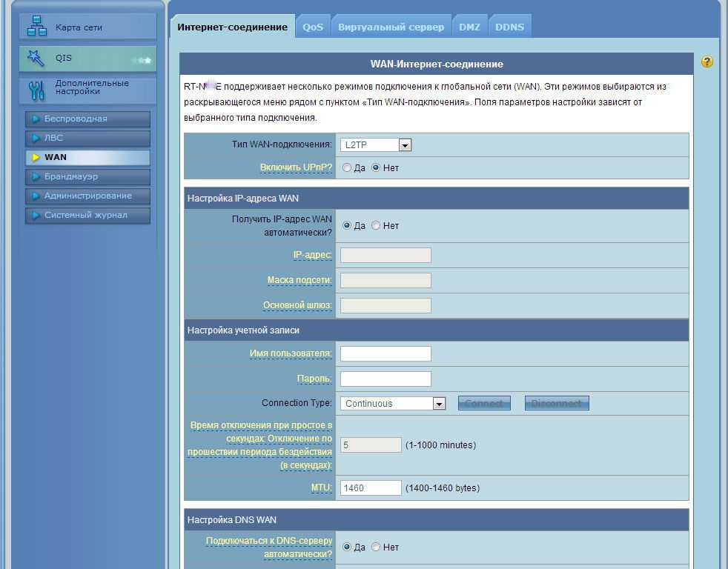Screen dimensions: 728x569
Task: Click the MTU value field
Action: point(371,488)
